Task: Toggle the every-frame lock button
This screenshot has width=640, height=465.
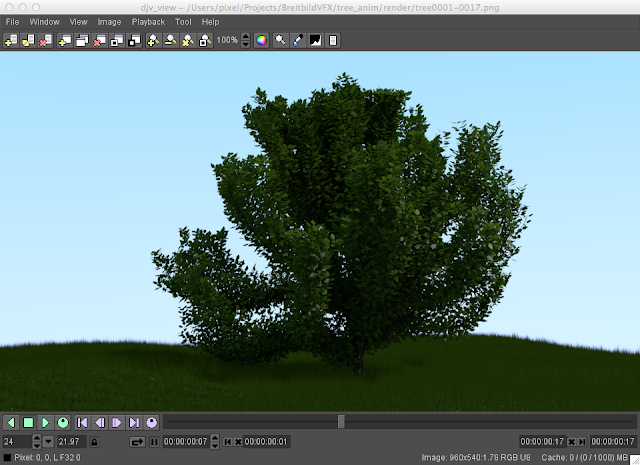Action: (x=94, y=442)
